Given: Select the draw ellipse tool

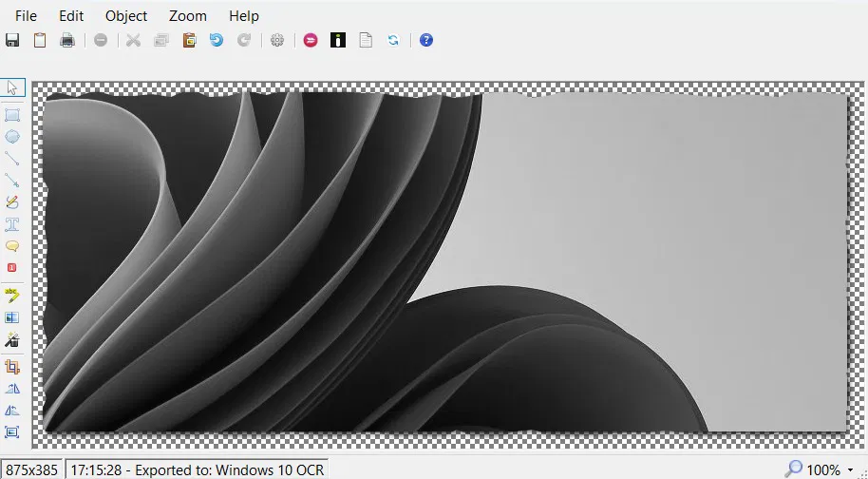Looking at the screenshot, I should [x=12, y=136].
